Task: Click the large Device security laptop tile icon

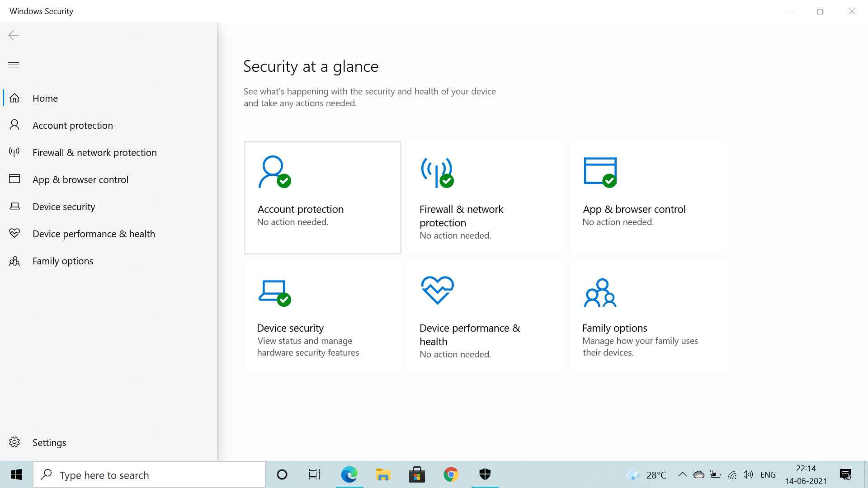Action: (x=274, y=293)
